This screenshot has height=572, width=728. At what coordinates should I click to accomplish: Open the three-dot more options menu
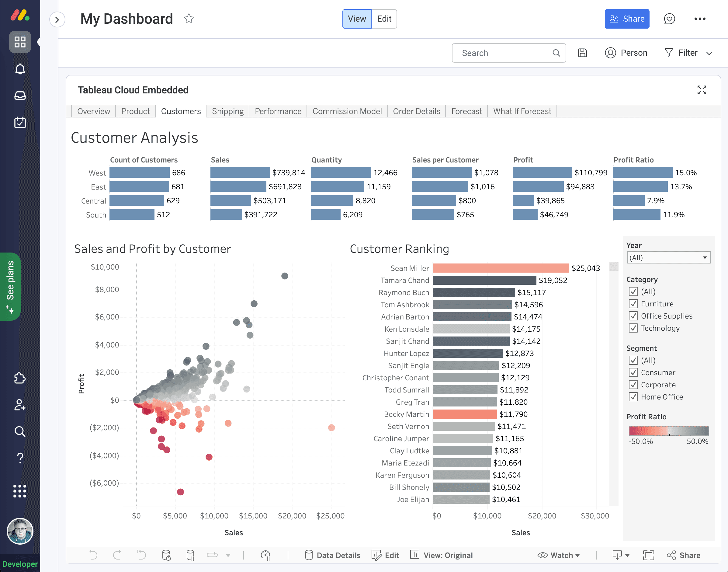pos(699,19)
